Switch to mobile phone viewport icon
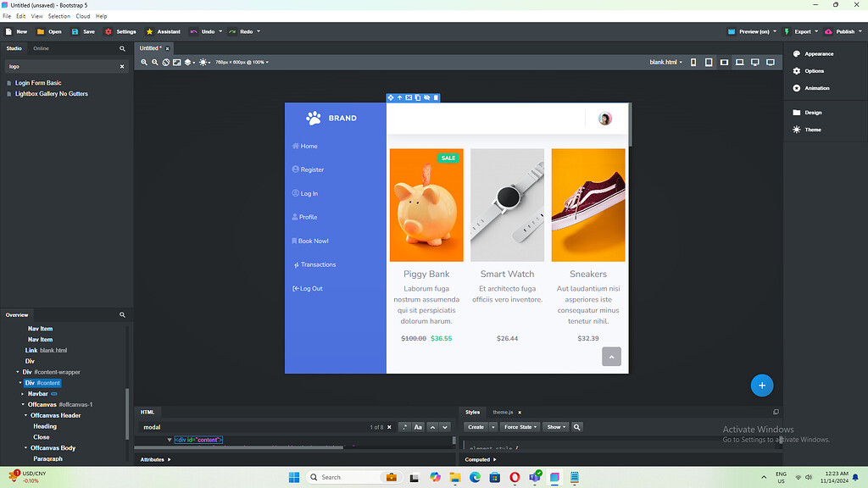The image size is (868, 488). point(693,62)
